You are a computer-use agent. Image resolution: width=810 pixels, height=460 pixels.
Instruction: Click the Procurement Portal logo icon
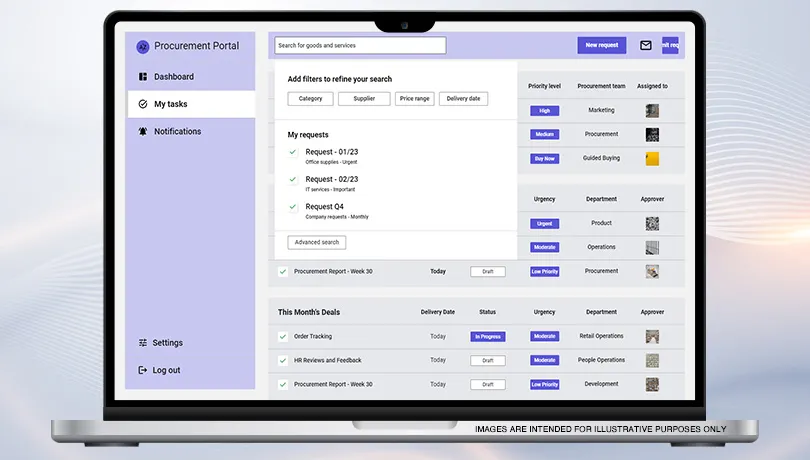(142, 46)
